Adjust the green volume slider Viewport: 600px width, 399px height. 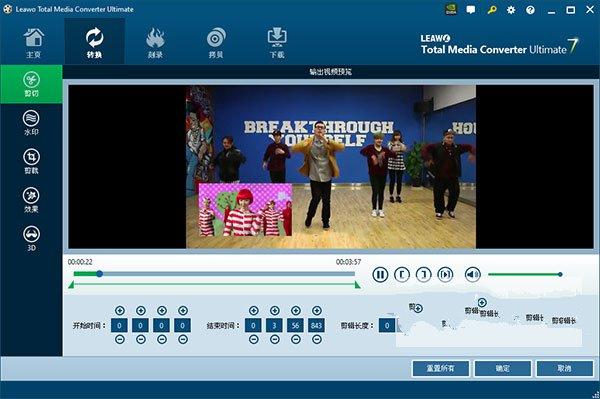[x=525, y=274]
